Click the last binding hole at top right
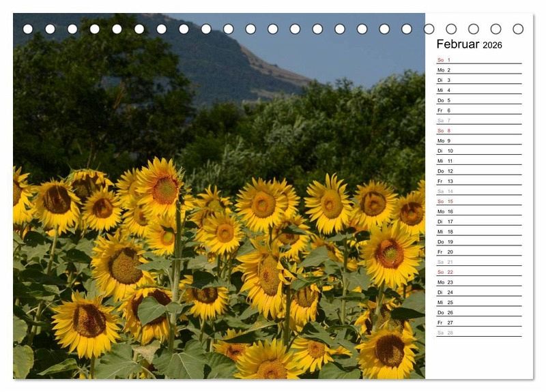Screen dimensions: 546x392 [x=518, y=29]
